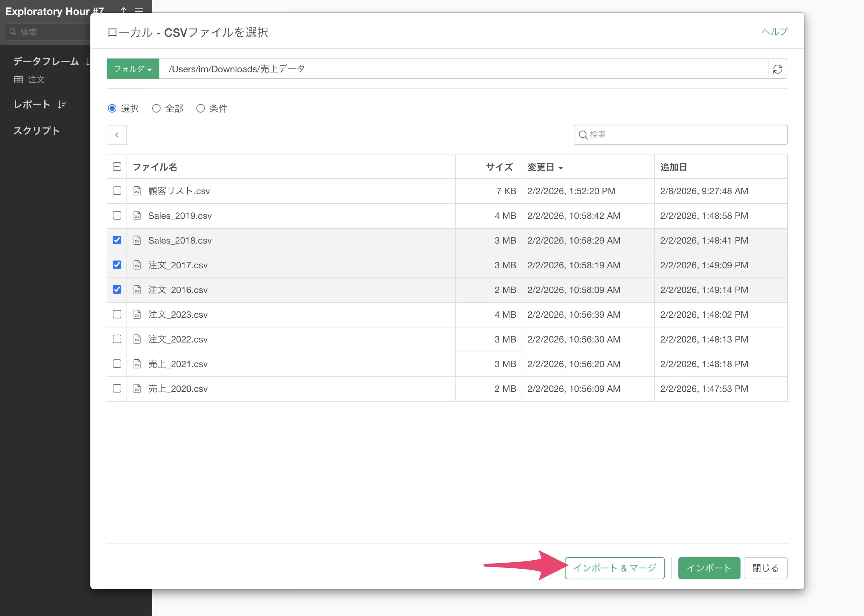Uncheck the Sales_2018.csv checkbox

click(117, 240)
